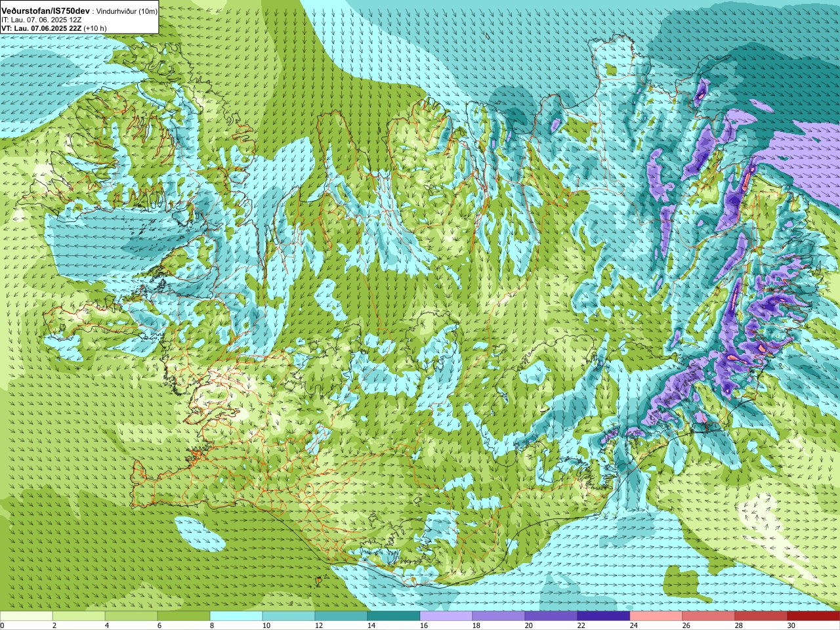Click the legend scale number '12'
This screenshot has width=840, height=630.
(318, 625)
